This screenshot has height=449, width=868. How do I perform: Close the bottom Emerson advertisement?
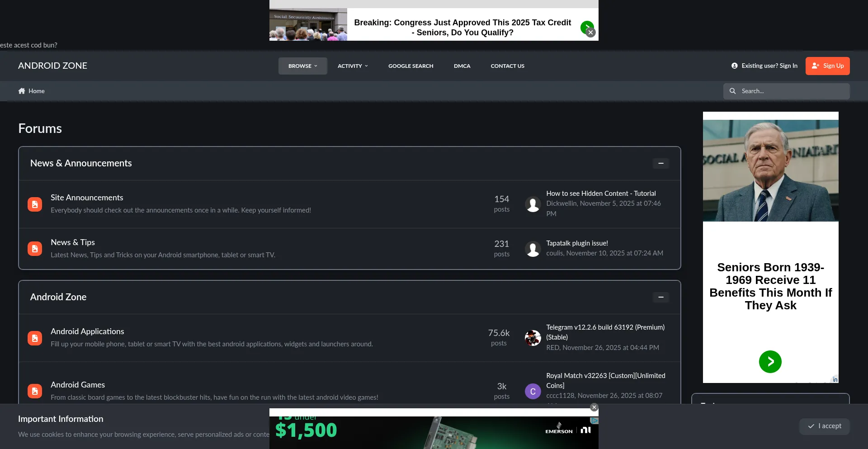pyautogui.click(x=594, y=407)
